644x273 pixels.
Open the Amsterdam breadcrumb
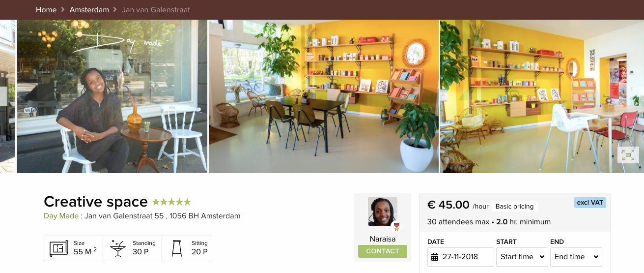pos(89,10)
